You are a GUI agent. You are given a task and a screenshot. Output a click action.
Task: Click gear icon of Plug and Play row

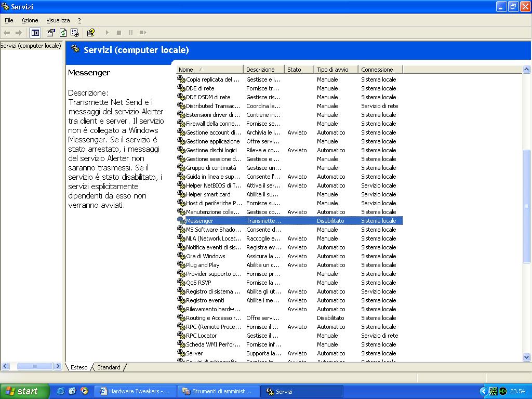tap(181, 264)
